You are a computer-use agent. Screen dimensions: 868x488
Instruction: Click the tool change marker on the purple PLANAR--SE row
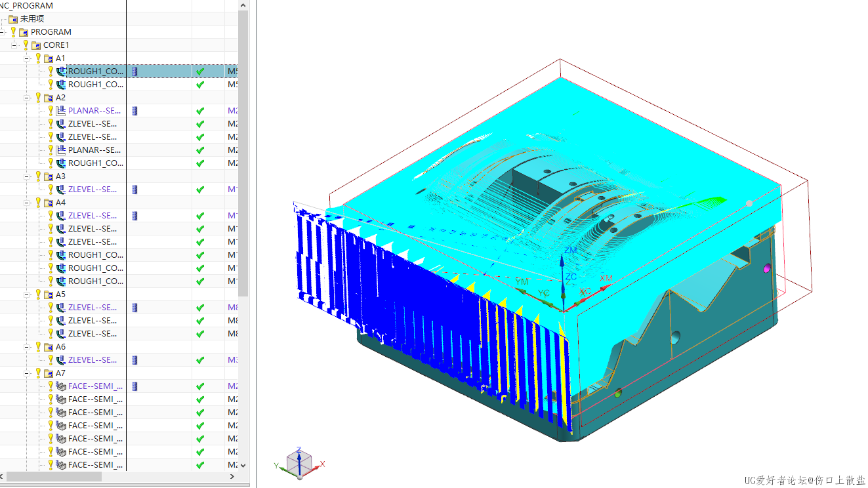(134, 111)
